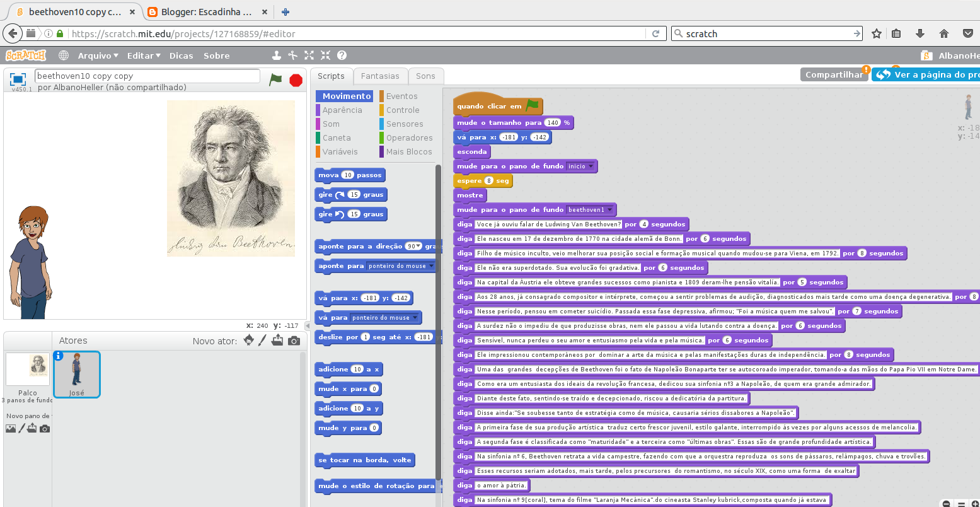980x507 pixels.
Task: Select the José sprite thumbnail
Action: click(76, 375)
